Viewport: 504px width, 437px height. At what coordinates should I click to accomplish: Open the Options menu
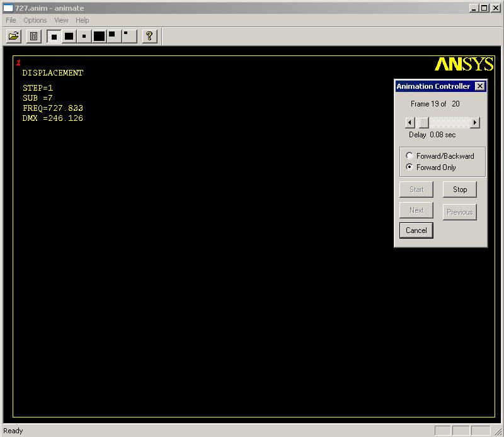tap(35, 20)
